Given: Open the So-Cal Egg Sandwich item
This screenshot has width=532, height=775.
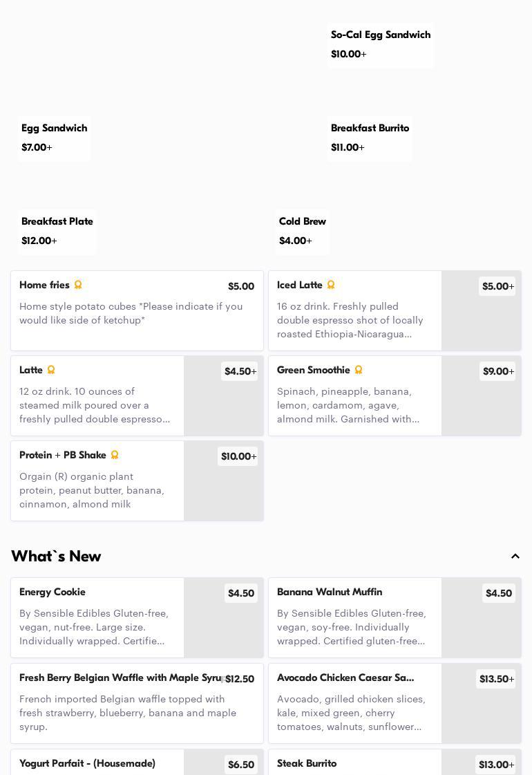Looking at the screenshot, I should click(380, 44).
